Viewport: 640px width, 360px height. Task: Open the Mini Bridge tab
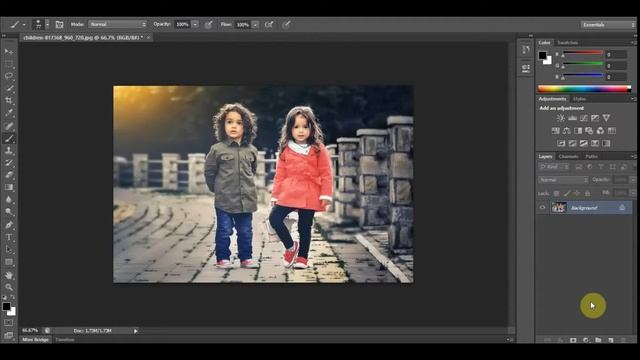(36, 340)
